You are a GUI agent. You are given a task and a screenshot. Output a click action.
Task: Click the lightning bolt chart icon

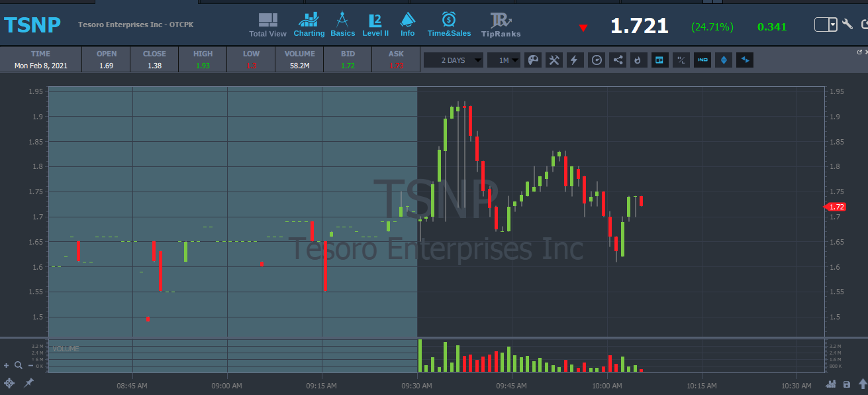(x=574, y=60)
